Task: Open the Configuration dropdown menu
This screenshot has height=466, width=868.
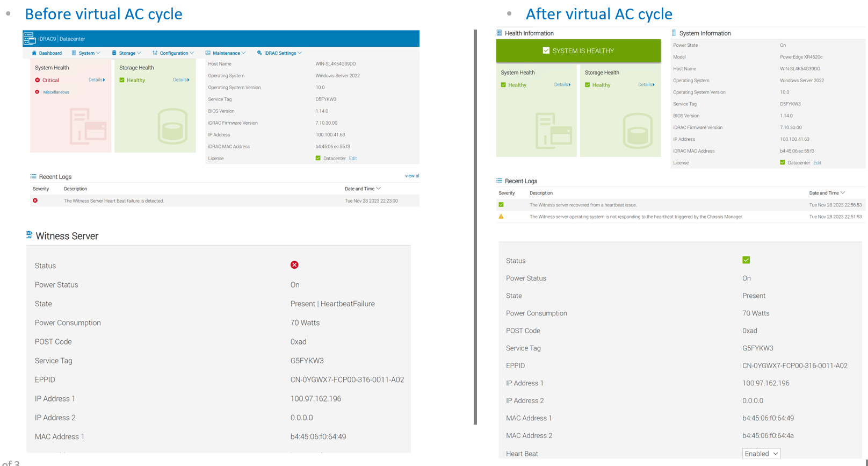Action: coord(173,53)
